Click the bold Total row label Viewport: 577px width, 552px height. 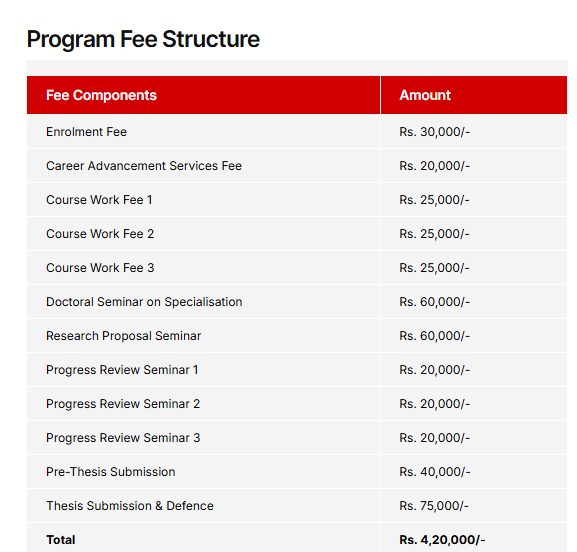click(61, 540)
